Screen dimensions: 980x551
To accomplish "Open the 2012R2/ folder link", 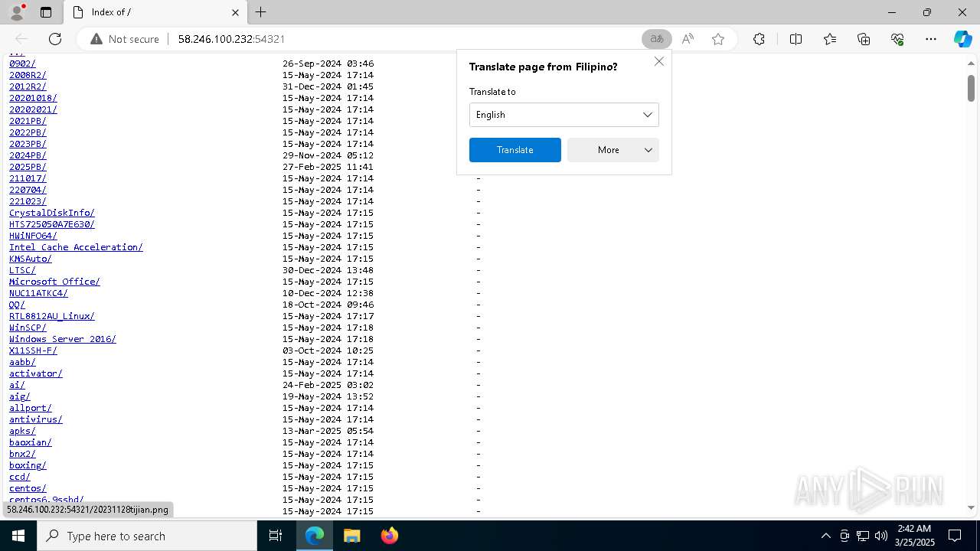I will (x=28, y=86).
